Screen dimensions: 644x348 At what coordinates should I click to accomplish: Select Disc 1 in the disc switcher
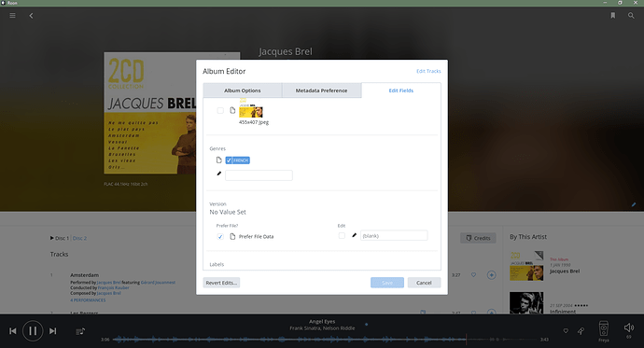pos(62,238)
